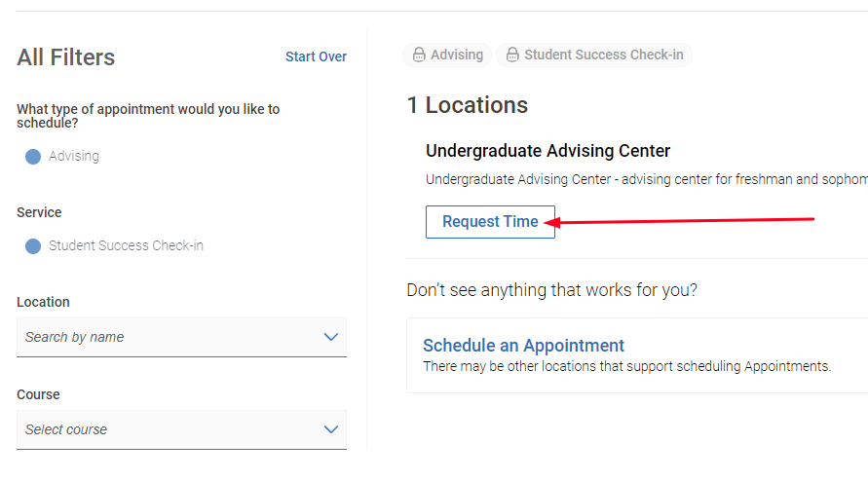This screenshot has height=482, width=868.
Task: Click the lock icon on Student Success Check-in chip
Action: [x=512, y=56]
